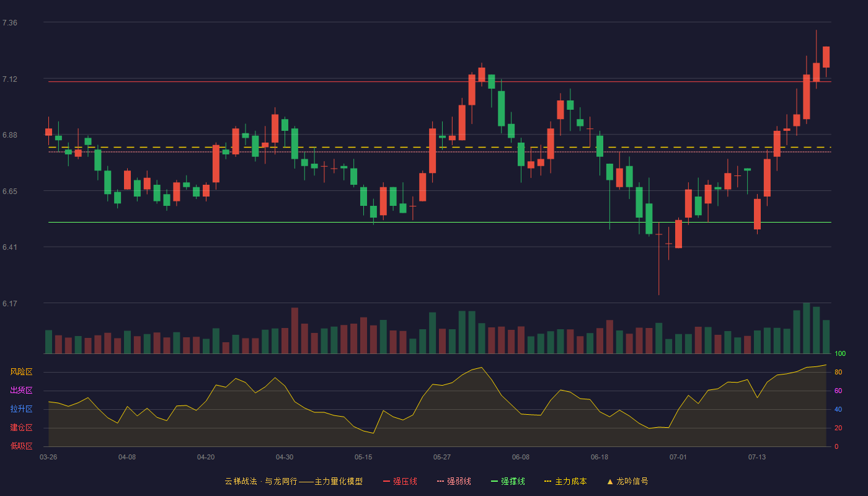Click the 出货区 zone label
Image resolution: width=868 pixels, height=496 pixels.
point(21,391)
